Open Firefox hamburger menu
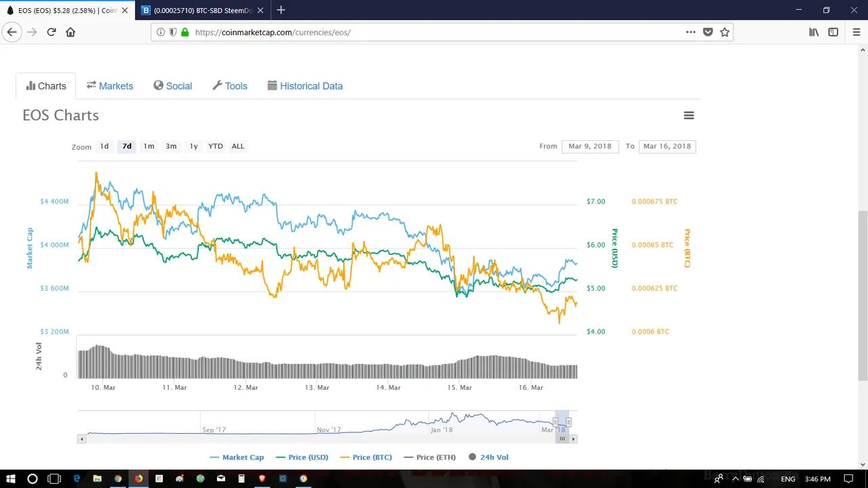 coord(856,32)
